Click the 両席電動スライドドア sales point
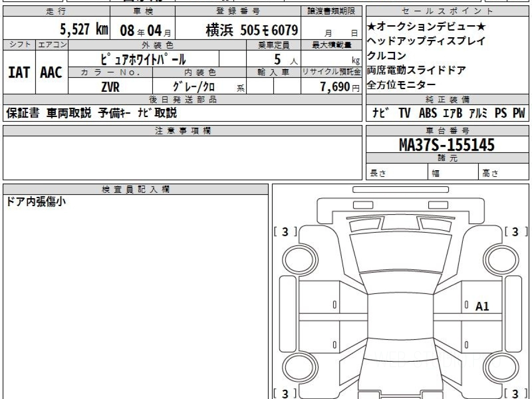The width and height of the screenshot is (532, 399). pyautogui.click(x=416, y=70)
